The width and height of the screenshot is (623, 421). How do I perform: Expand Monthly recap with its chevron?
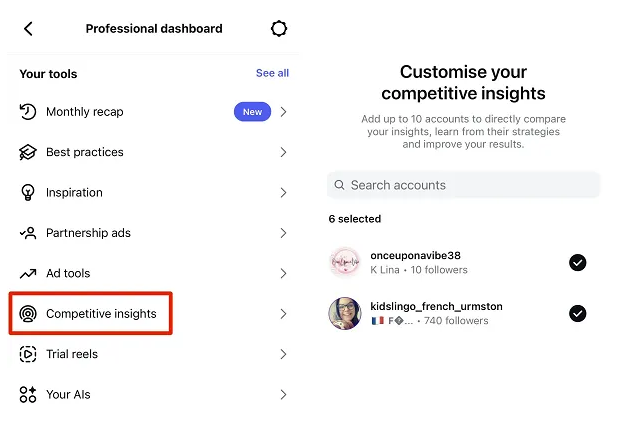point(283,112)
